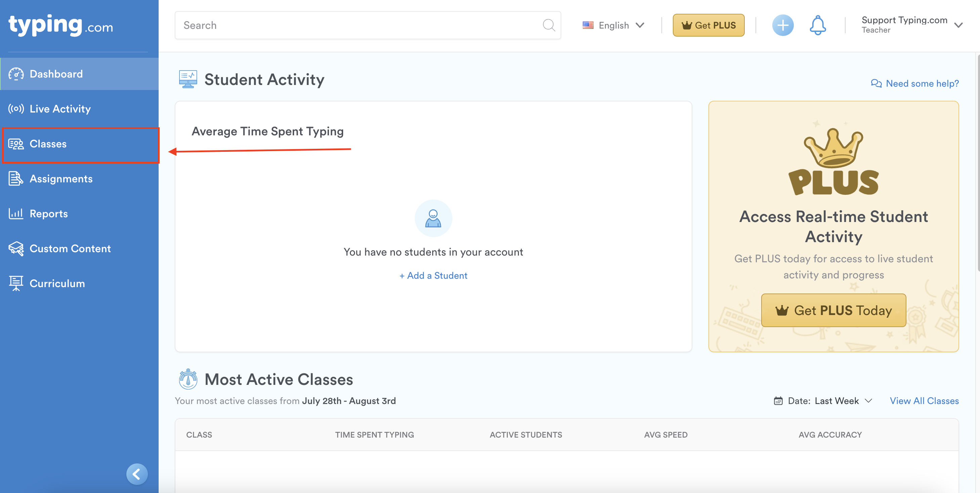Click the Custom Content sidebar icon
The image size is (980, 493).
(16, 249)
